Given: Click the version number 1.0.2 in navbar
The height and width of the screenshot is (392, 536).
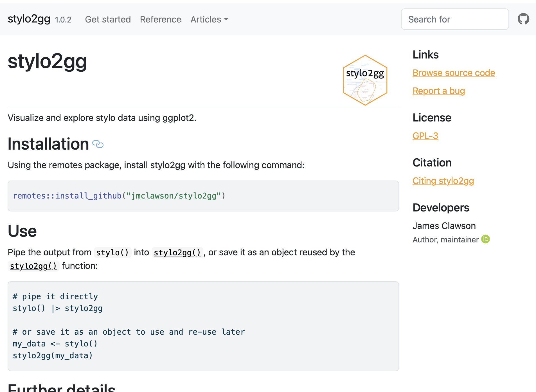Looking at the screenshot, I should click(x=63, y=20).
